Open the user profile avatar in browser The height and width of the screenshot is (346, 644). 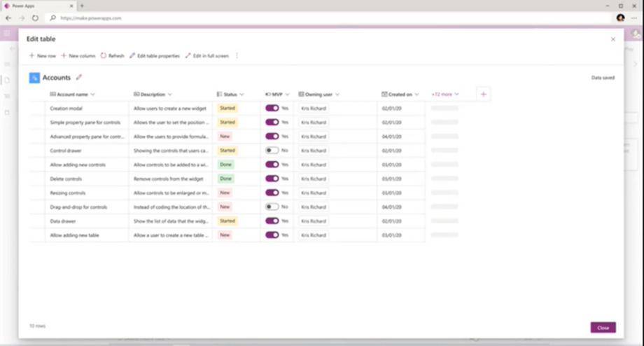coord(620,18)
